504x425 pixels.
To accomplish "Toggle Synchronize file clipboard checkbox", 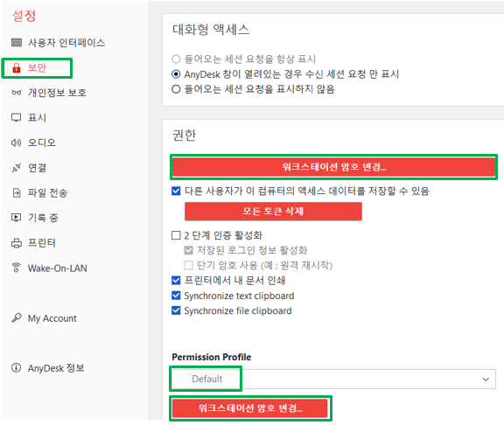I will pos(176,310).
